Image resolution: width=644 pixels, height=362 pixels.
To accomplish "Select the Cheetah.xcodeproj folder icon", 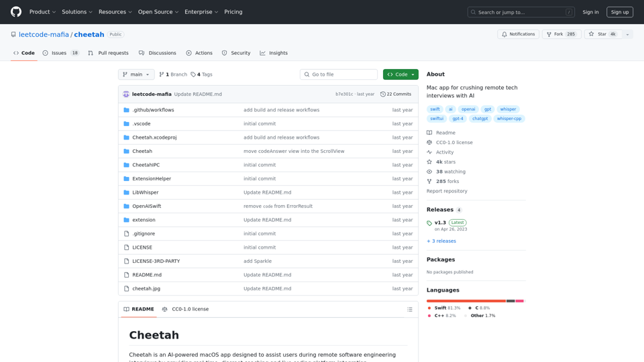I will [127, 137].
